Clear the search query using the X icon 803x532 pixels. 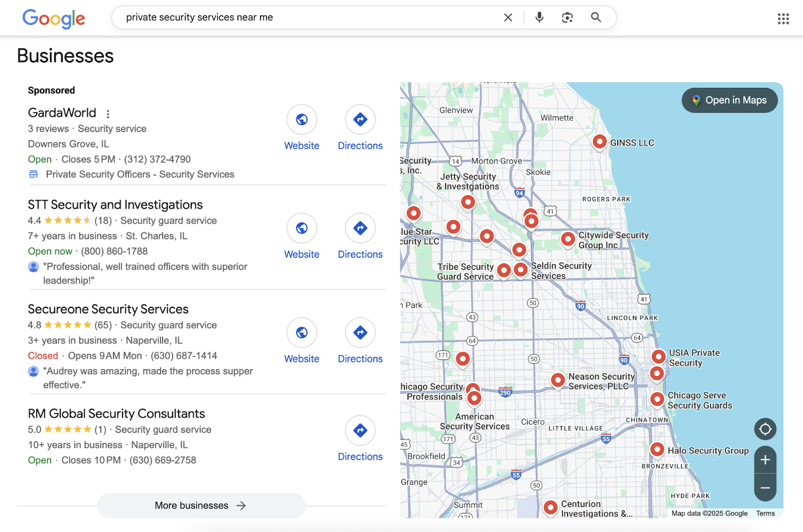[508, 17]
